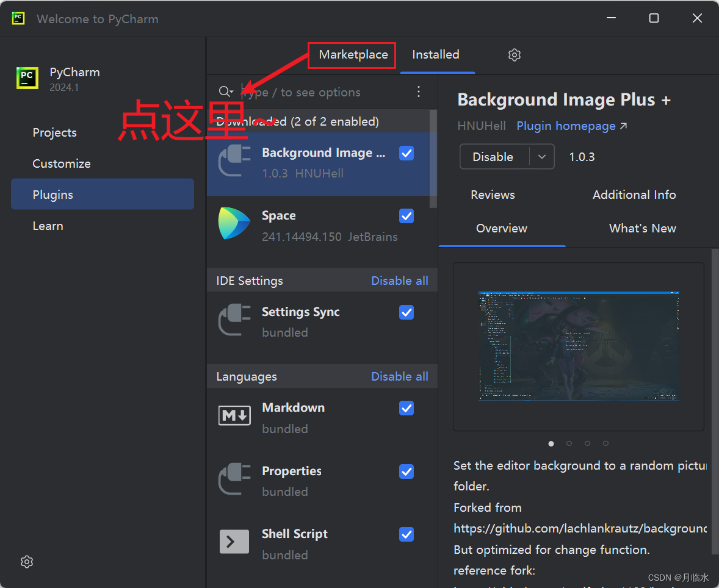This screenshot has width=719, height=588.
Task: Uncheck the Space plugin checkbox
Action: (x=406, y=216)
